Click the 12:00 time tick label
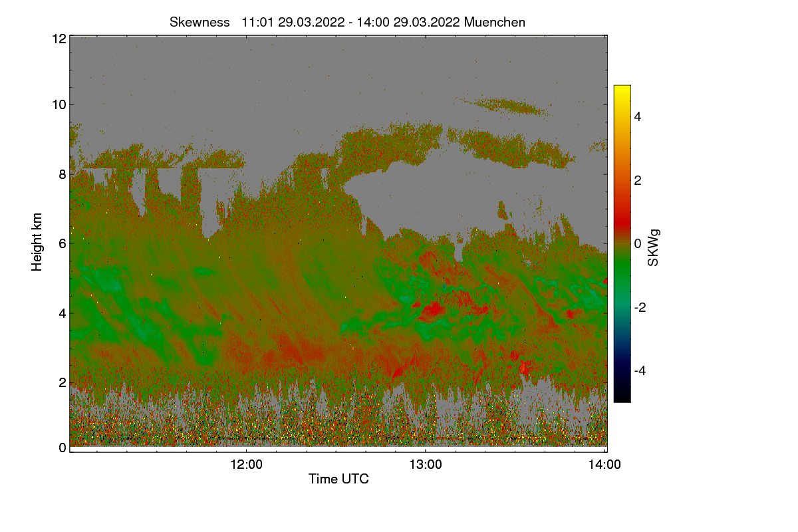 tap(247, 465)
